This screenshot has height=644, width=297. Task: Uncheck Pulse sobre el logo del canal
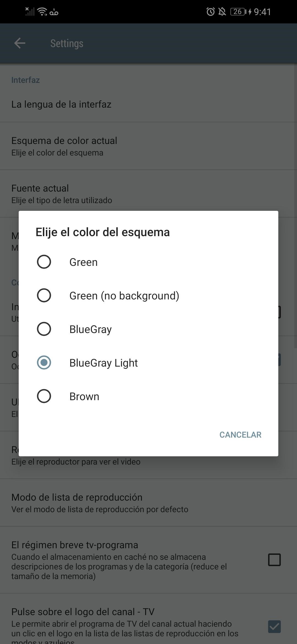[x=274, y=627]
